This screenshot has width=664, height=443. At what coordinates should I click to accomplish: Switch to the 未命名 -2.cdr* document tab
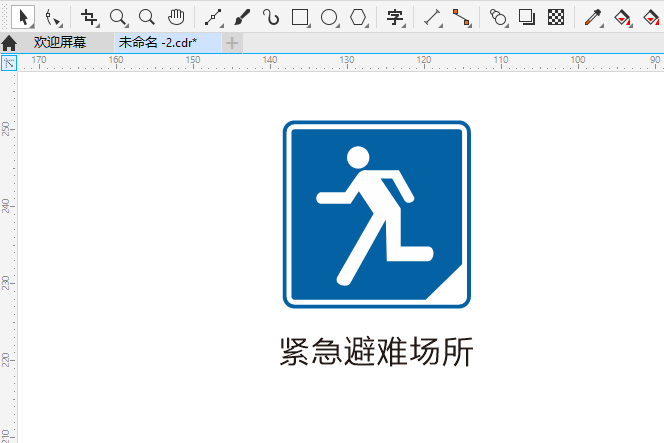168,43
